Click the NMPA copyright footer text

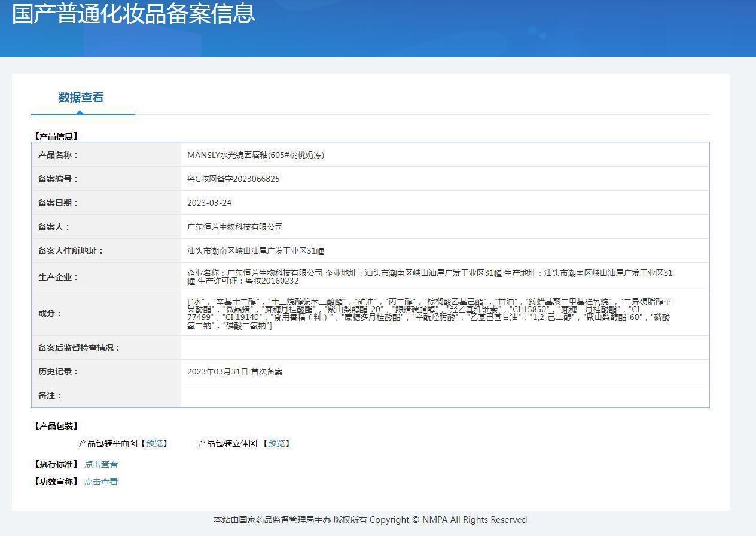click(x=370, y=520)
